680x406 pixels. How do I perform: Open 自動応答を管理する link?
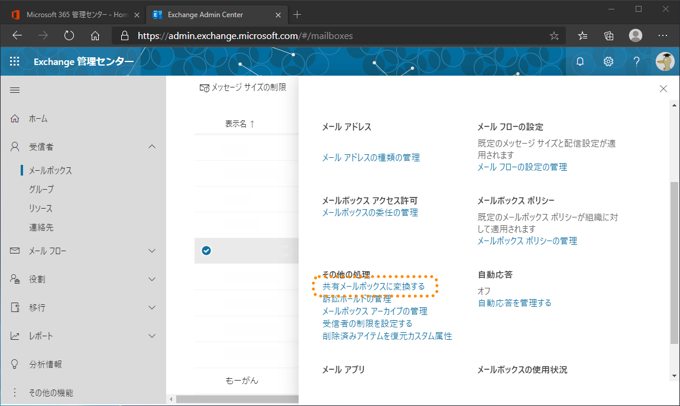pos(514,303)
